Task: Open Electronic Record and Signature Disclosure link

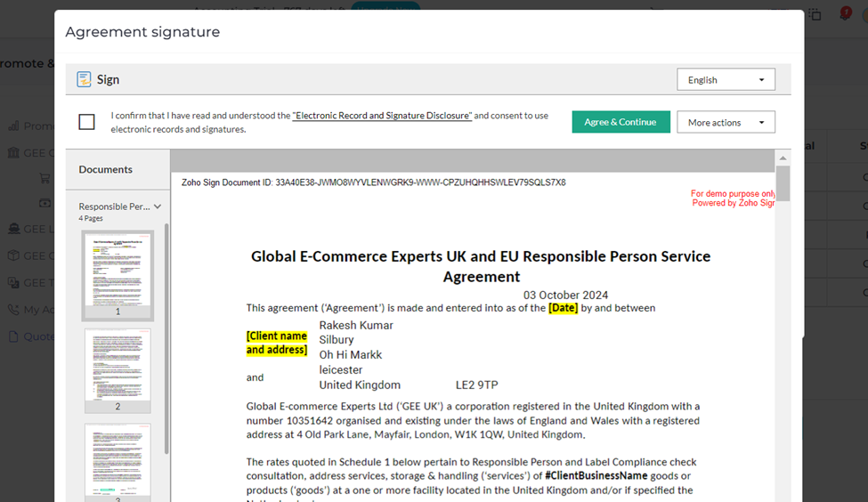Action: point(382,116)
